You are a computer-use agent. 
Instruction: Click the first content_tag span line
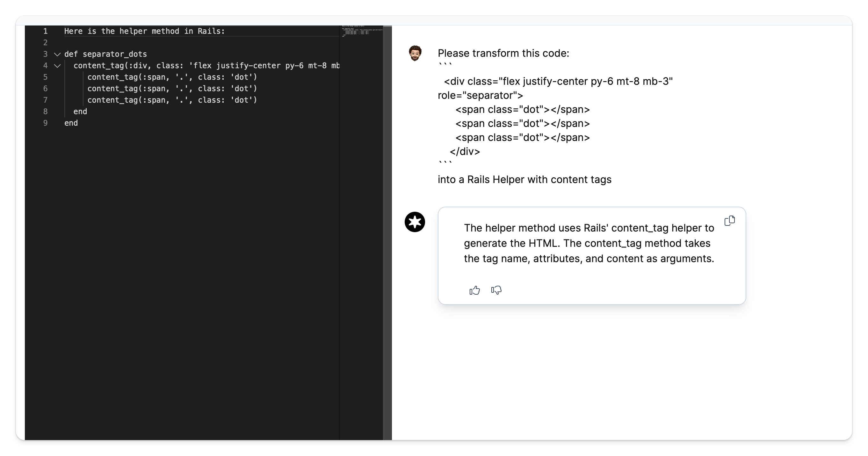(x=172, y=77)
